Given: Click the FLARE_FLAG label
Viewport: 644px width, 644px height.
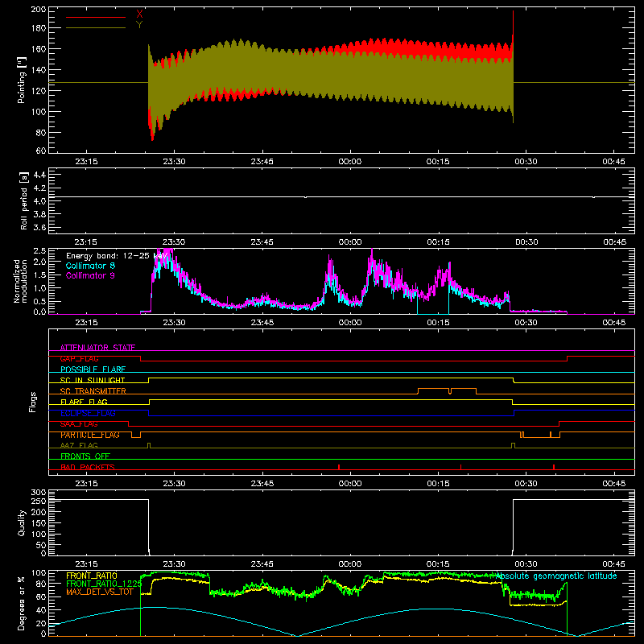Looking at the screenshot, I should click(84, 402).
